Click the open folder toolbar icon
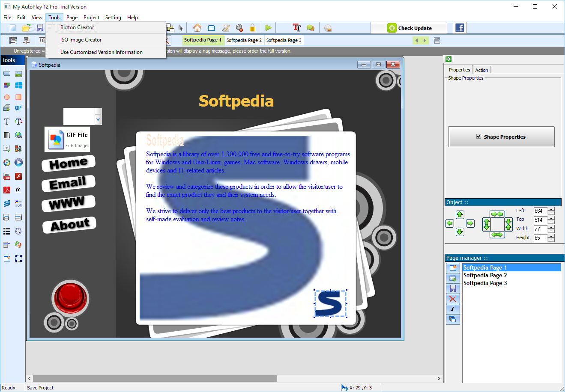 pos(27,28)
